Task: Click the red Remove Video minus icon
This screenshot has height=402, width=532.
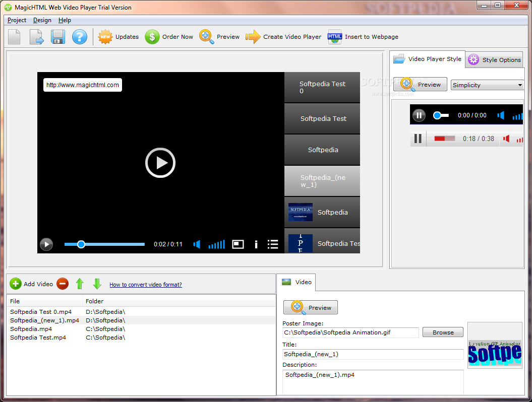Action: (x=63, y=284)
